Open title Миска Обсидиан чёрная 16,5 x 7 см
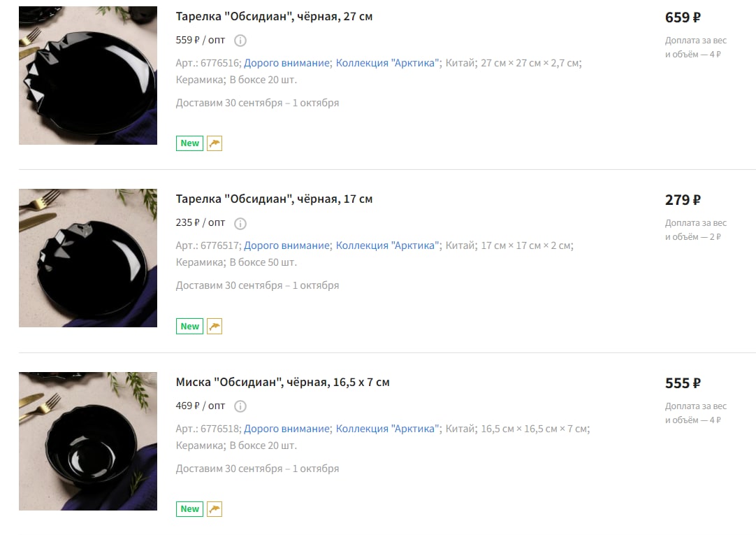Viewport: 756px width, 535px height. (x=282, y=382)
